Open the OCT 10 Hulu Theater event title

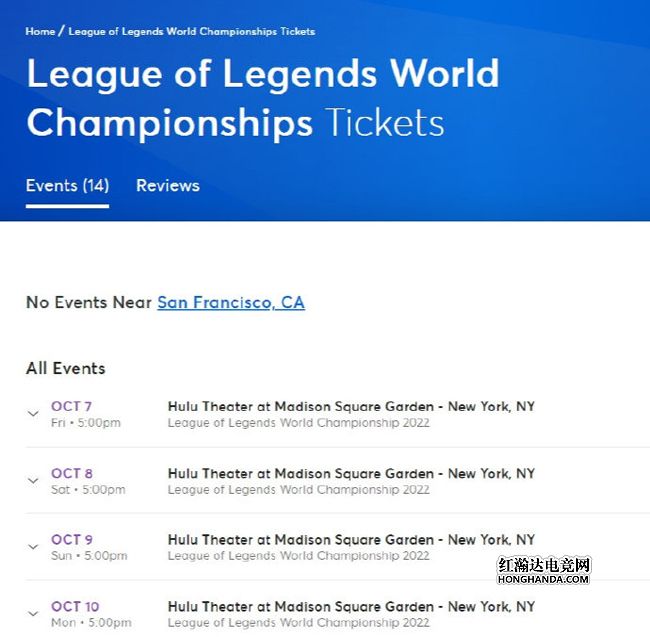[x=351, y=606]
